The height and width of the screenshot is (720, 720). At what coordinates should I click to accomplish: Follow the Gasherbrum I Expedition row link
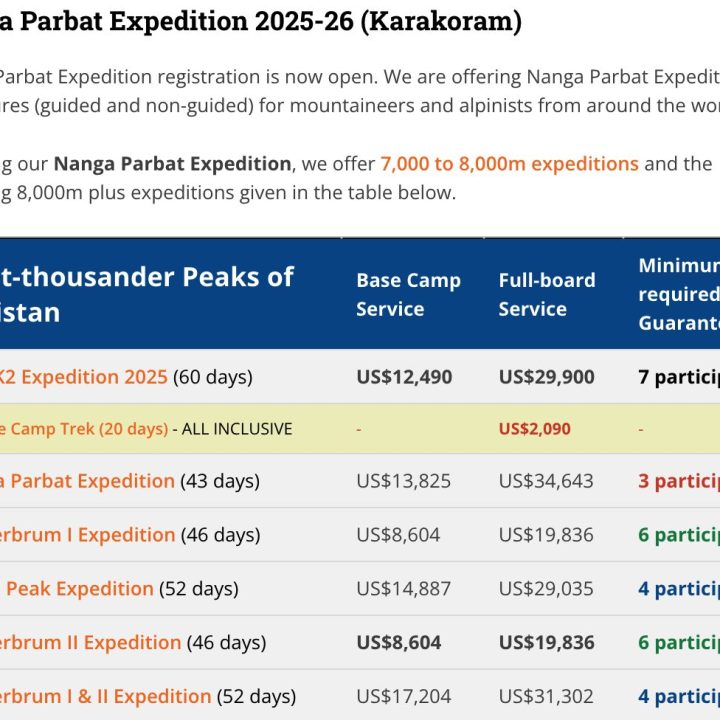87,535
